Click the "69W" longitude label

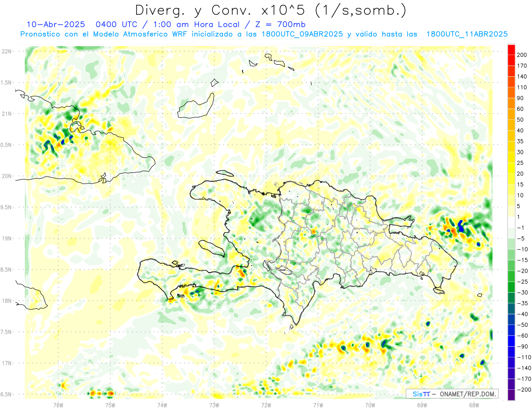pos(422,405)
